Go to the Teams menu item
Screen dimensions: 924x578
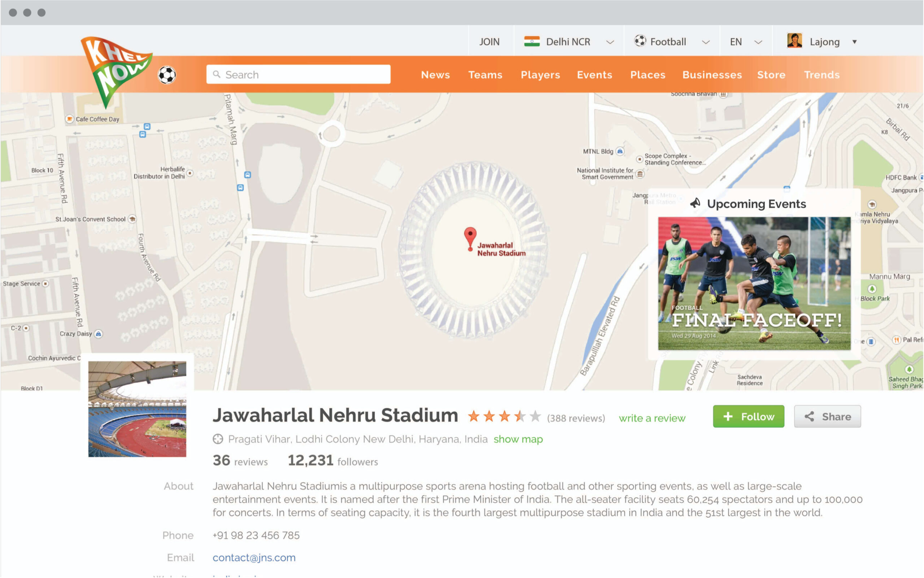point(485,74)
